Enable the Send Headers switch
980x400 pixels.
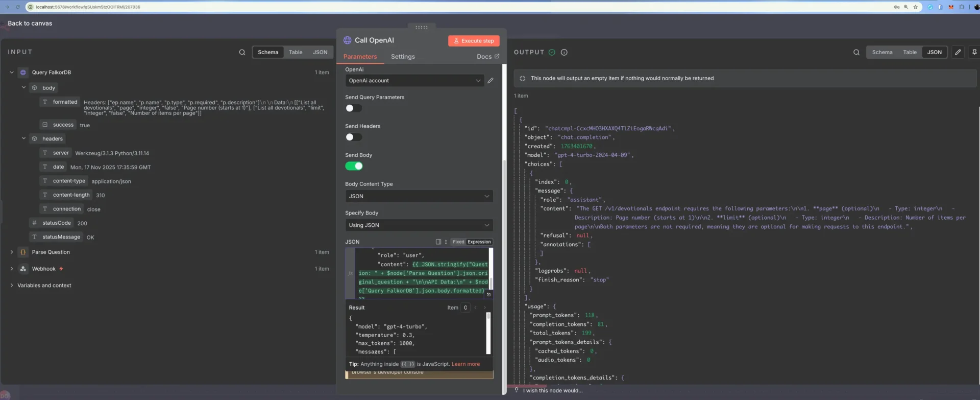pos(354,137)
